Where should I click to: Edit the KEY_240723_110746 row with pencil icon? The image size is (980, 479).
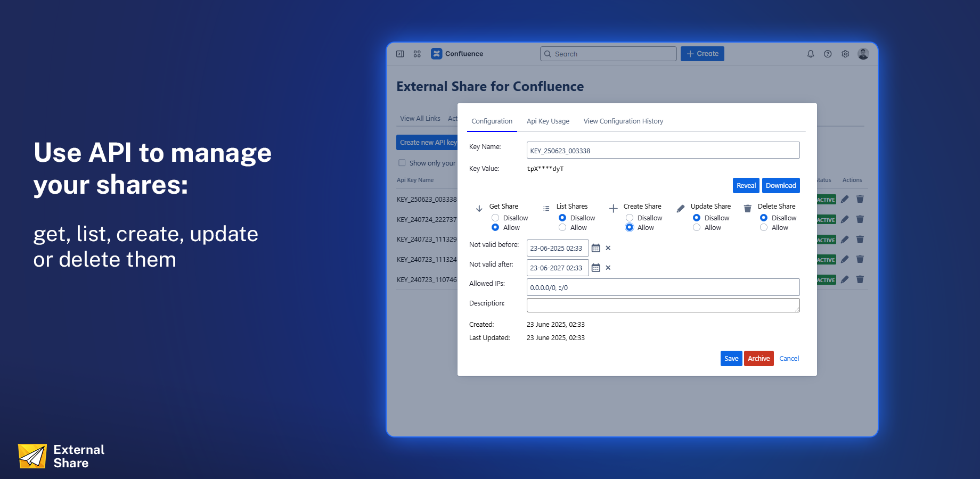845,279
